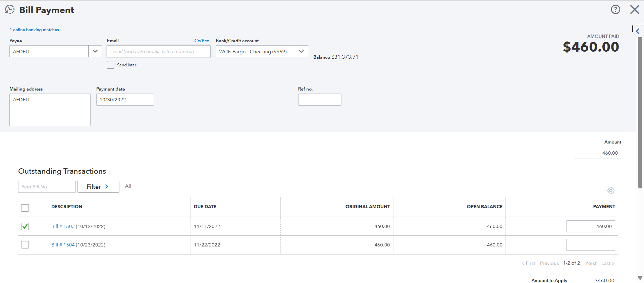Open Bill # 1503 link
This screenshot has height=283, width=644.
(63, 226)
